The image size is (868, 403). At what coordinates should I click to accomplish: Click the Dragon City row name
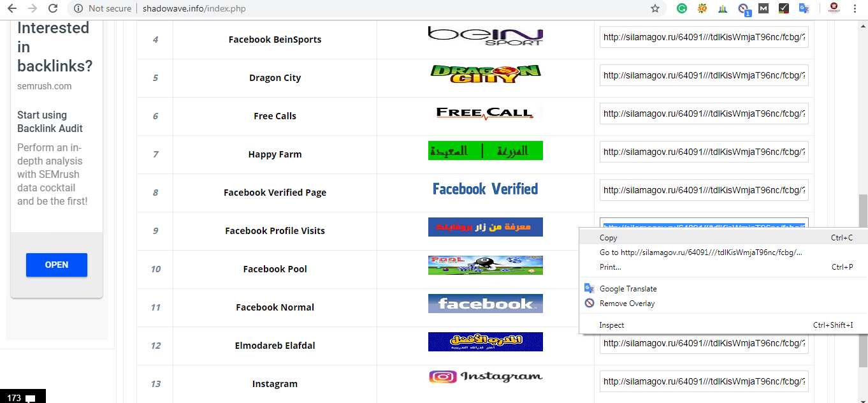tap(275, 78)
